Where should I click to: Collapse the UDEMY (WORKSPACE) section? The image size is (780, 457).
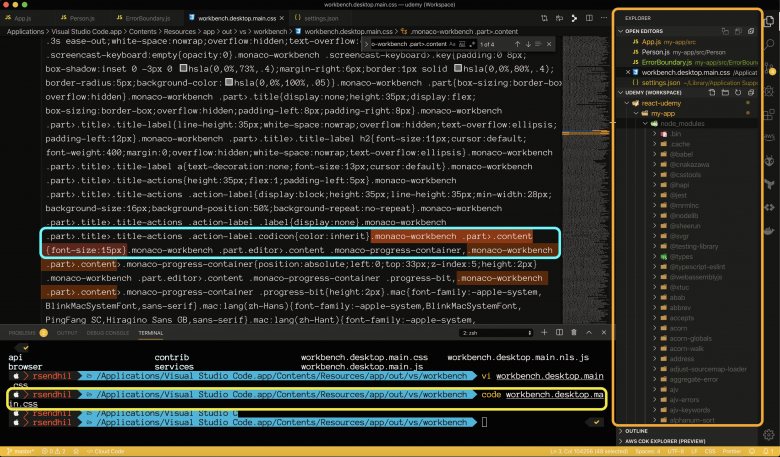coord(621,92)
